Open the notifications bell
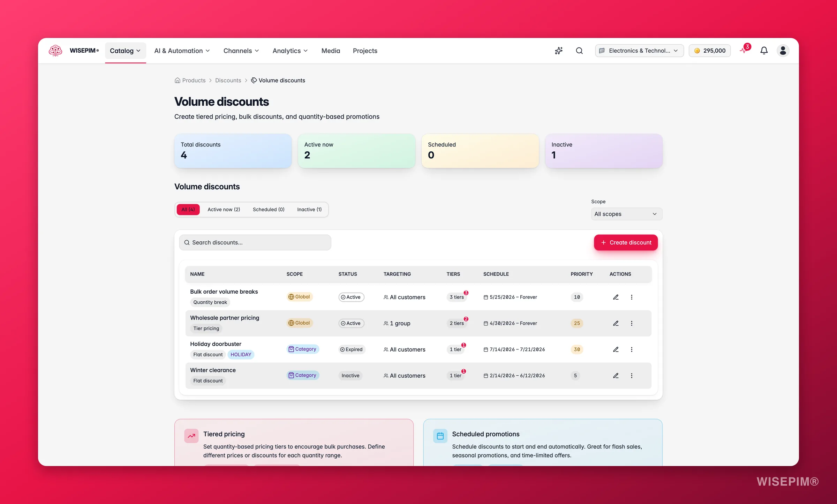Screen dimensions: 837x504 pos(764,51)
